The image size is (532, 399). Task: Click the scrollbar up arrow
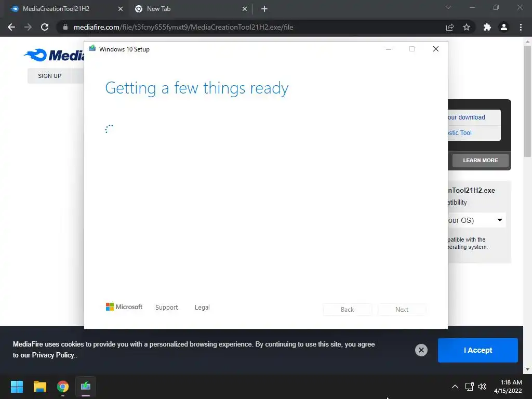coord(528,42)
